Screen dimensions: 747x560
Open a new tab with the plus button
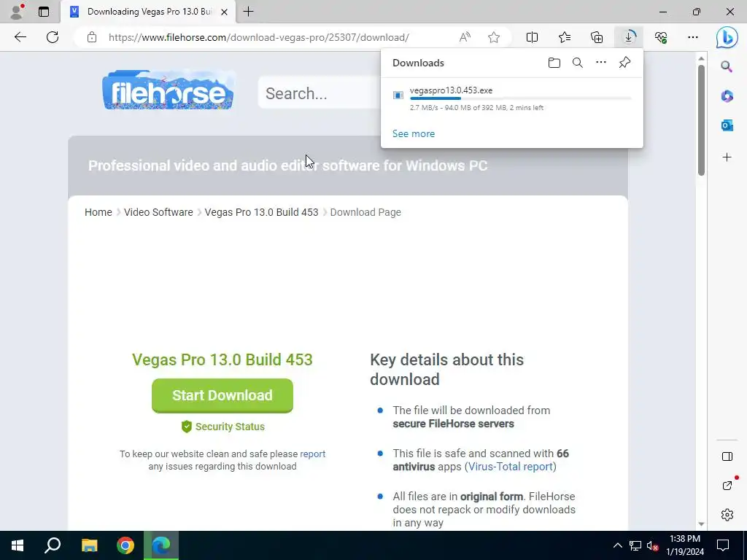pyautogui.click(x=248, y=12)
